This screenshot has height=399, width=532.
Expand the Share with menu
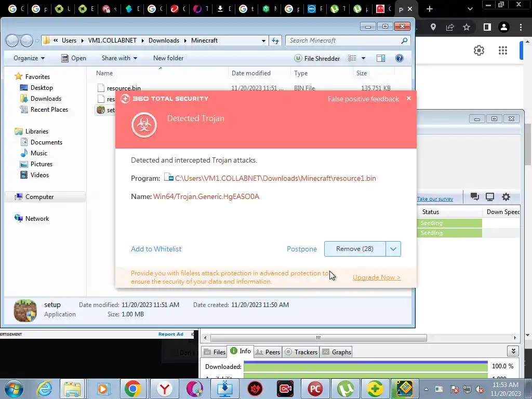pyautogui.click(x=119, y=58)
